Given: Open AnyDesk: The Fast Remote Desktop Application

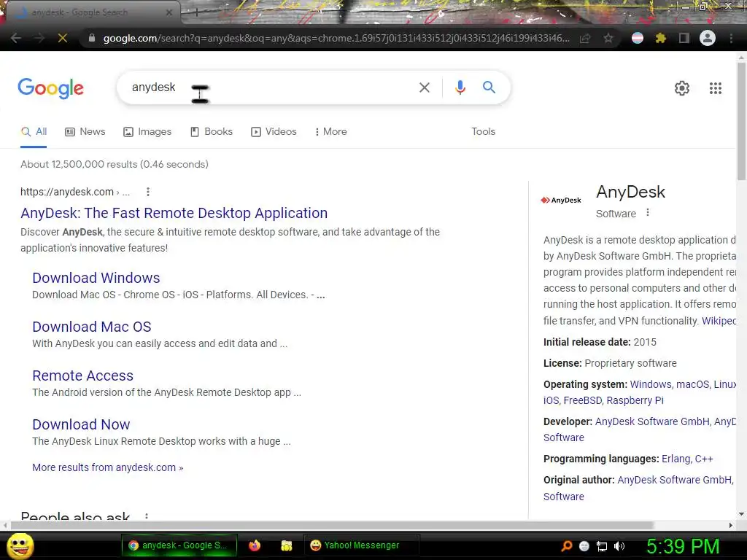Looking at the screenshot, I should click(x=174, y=213).
